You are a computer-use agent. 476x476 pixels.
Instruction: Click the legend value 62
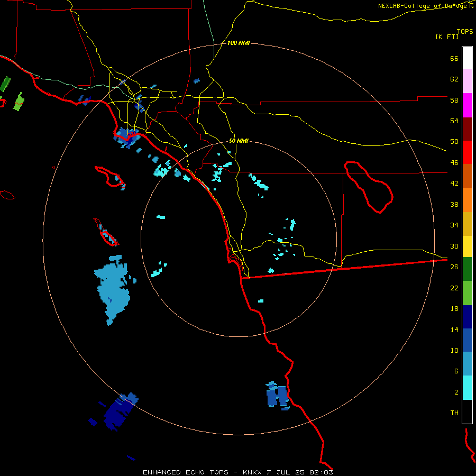click(x=454, y=79)
